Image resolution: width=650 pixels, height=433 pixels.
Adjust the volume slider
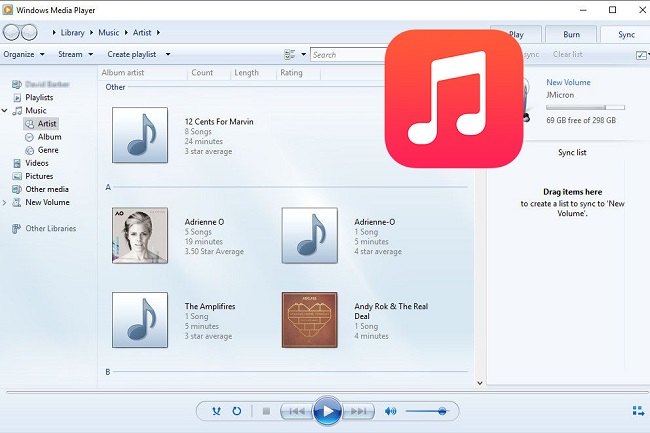427,411
